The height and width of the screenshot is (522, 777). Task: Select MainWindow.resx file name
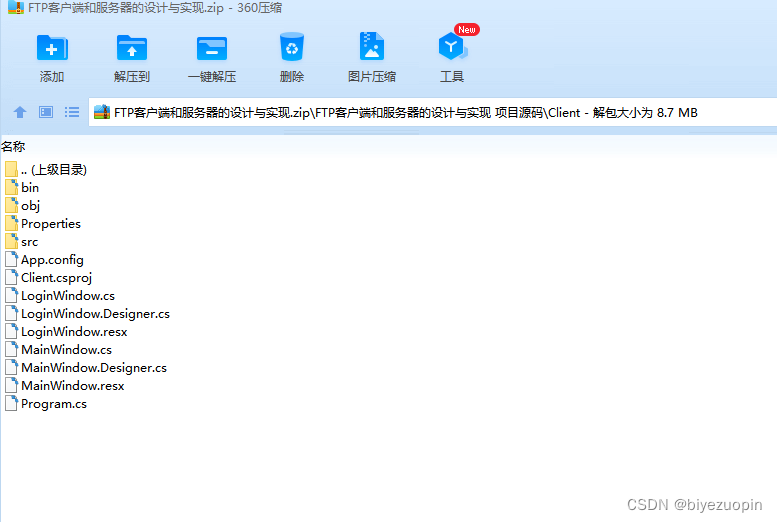pos(72,386)
